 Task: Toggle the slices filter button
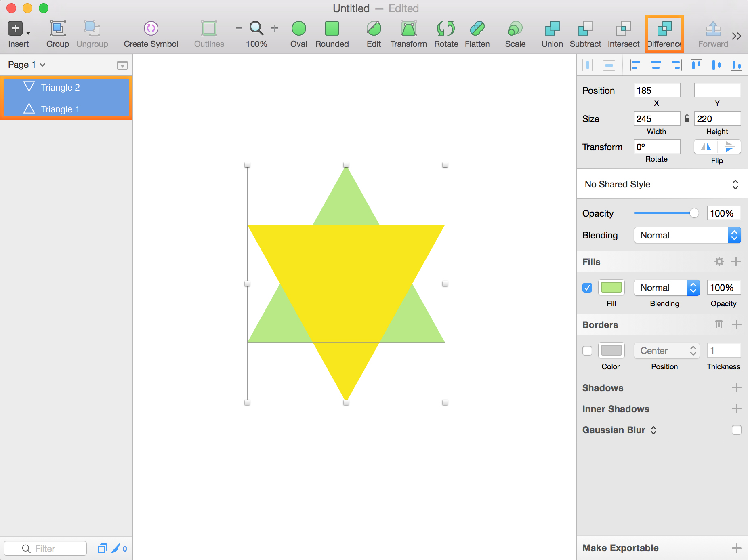click(116, 548)
